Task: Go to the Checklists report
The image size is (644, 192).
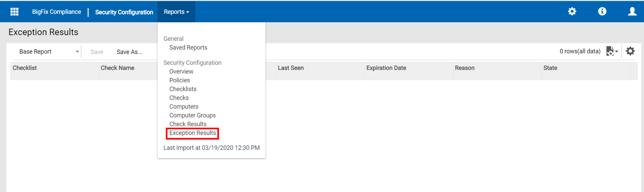Action: tap(183, 89)
